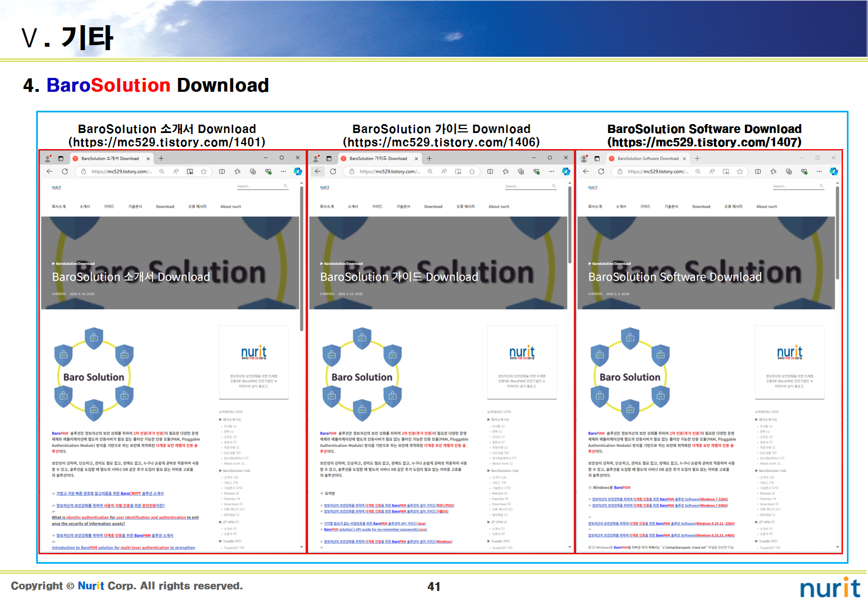Favorite the Software Download page with star
This screenshot has height=601, width=868.
coord(739,171)
